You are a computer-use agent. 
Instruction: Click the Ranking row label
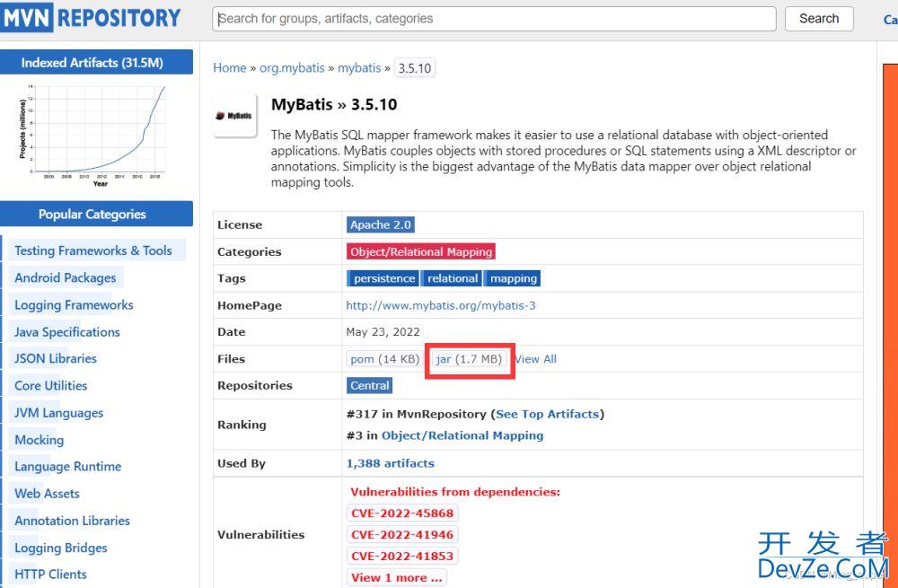(x=242, y=425)
